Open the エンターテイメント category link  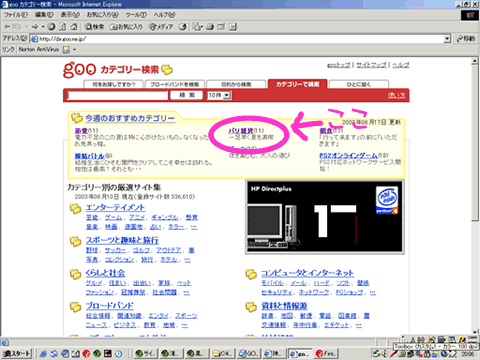pos(115,208)
